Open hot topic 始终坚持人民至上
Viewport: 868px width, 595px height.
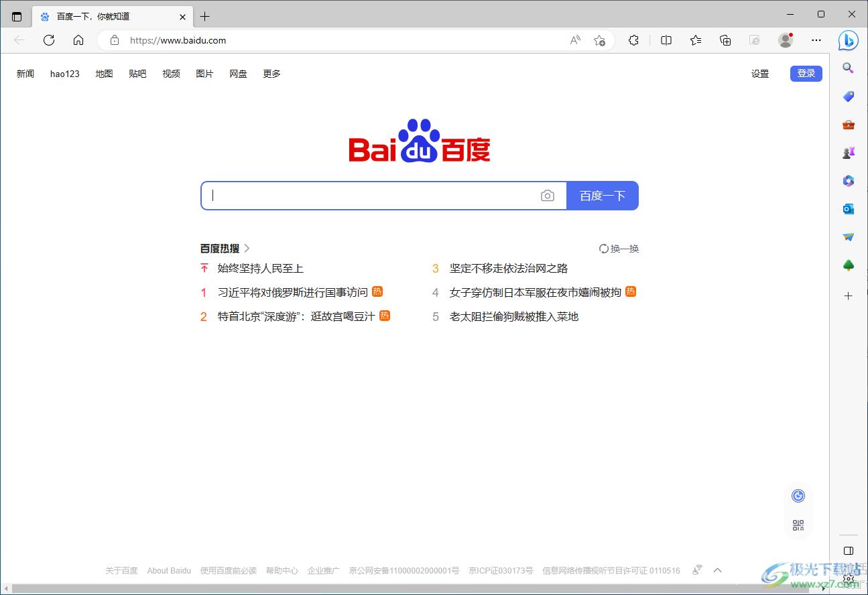pyautogui.click(x=261, y=269)
